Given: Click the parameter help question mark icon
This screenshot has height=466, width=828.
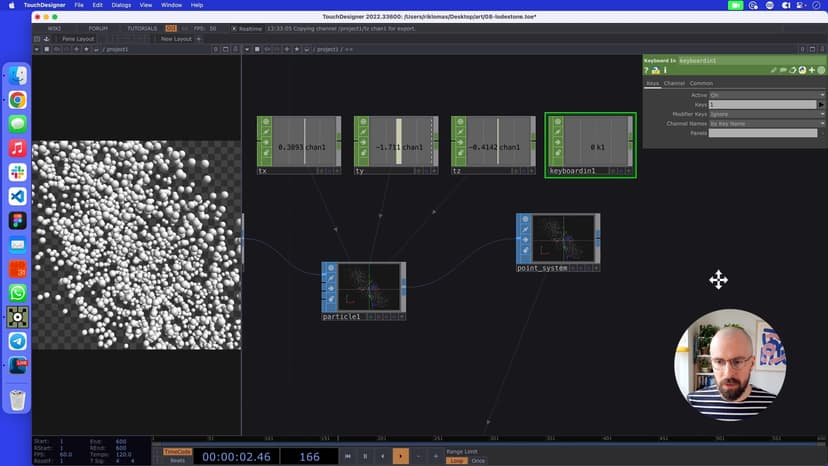Looking at the screenshot, I should tap(646, 70).
